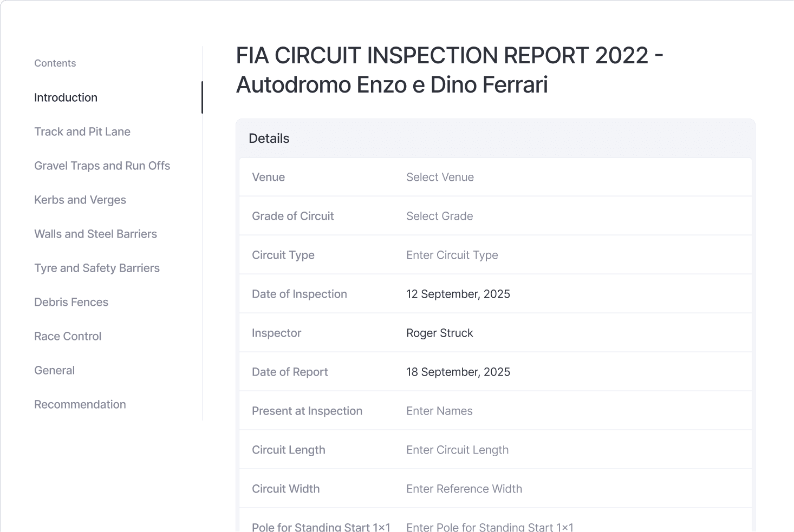The image size is (794, 532).
Task: Navigate to Walls and Steel Barriers
Action: pos(95,234)
